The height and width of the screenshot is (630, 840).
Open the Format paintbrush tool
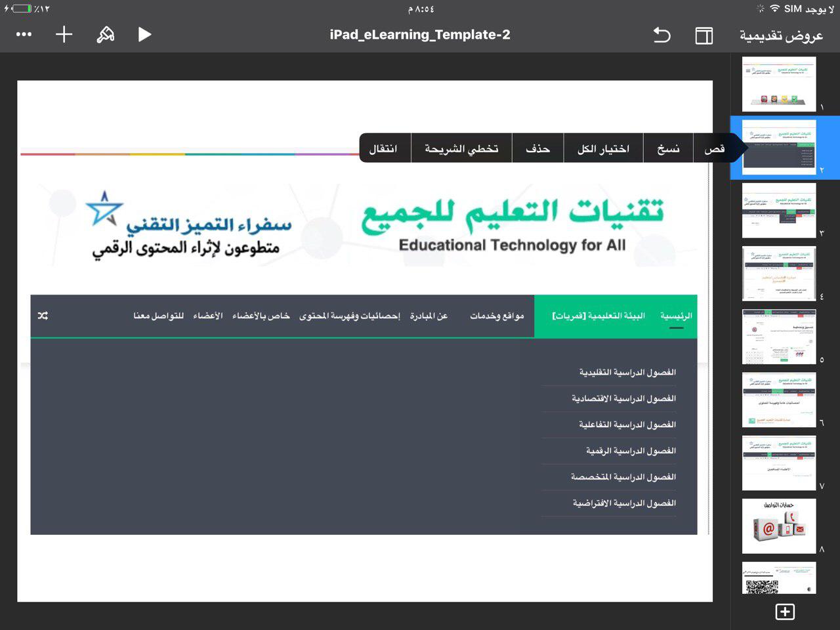105,35
